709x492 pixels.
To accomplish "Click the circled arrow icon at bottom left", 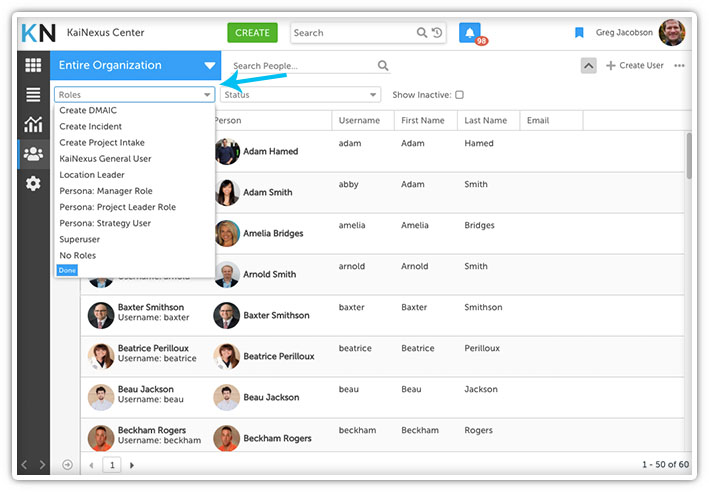I will pyautogui.click(x=67, y=464).
